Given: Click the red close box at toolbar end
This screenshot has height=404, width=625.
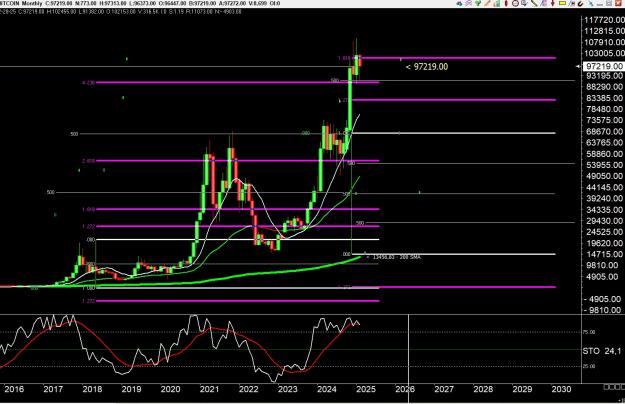Looking at the screenshot, I should 618,3.
